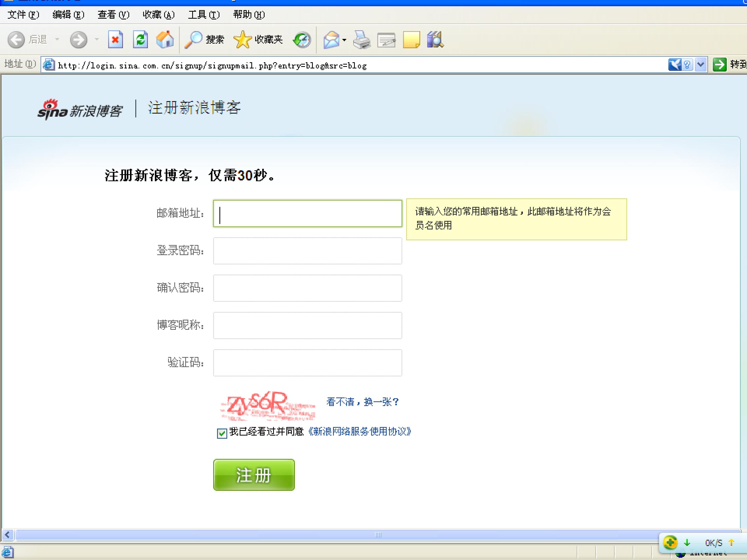Image resolution: width=747 pixels, height=560 pixels.
Task: Click the Print icon
Action: (x=361, y=40)
